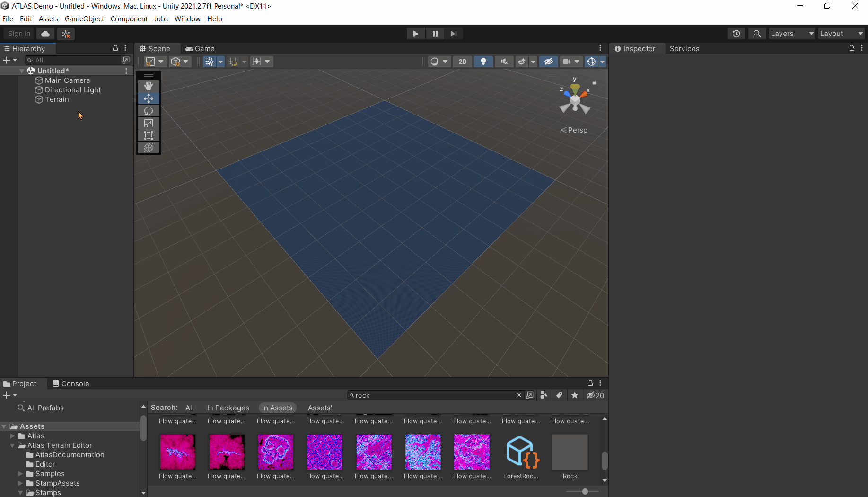Toggle scene lighting with the bulb icon
This screenshot has height=497, width=868.
pyautogui.click(x=483, y=62)
